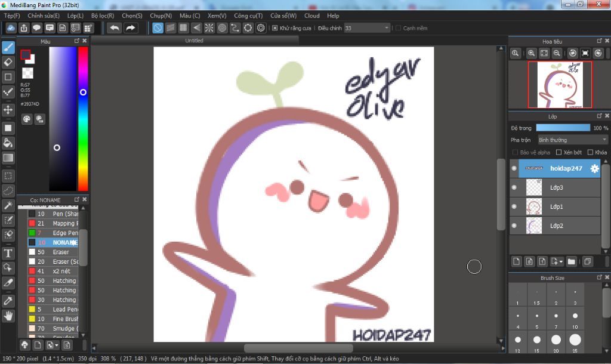Open the Điều chỉnh correction value dropdown
The height and width of the screenshot is (364, 611).
tap(367, 28)
